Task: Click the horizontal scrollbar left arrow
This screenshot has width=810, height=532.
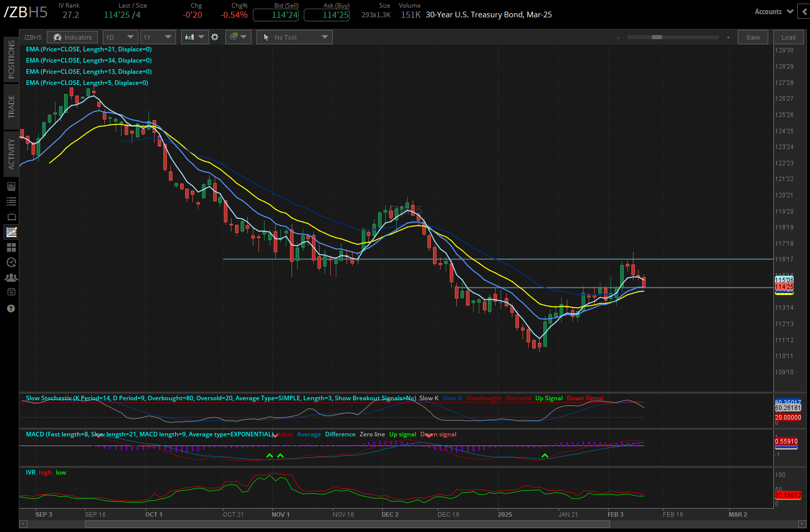Action: pyautogui.click(x=23, y=524)
